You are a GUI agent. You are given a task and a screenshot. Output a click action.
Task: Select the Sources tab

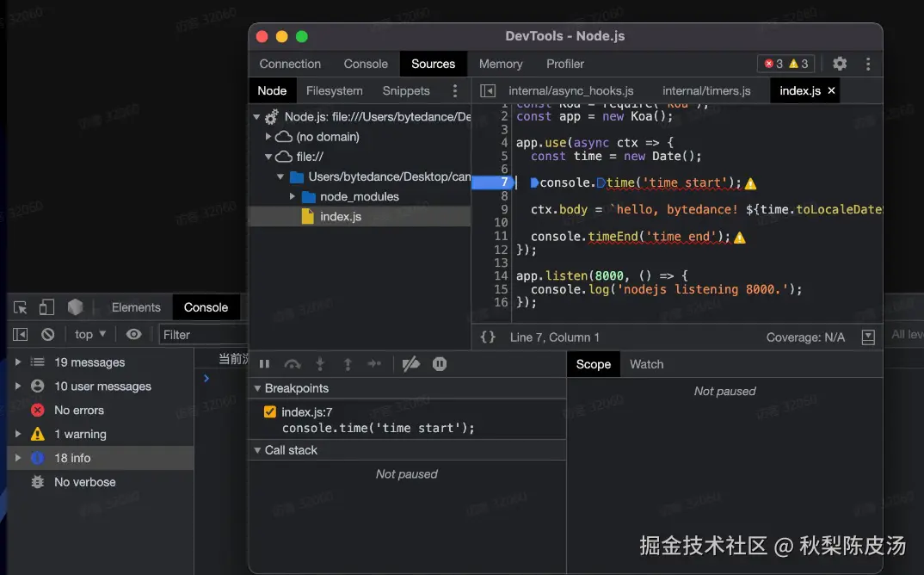pyautogui.click(x=433, y=64)
